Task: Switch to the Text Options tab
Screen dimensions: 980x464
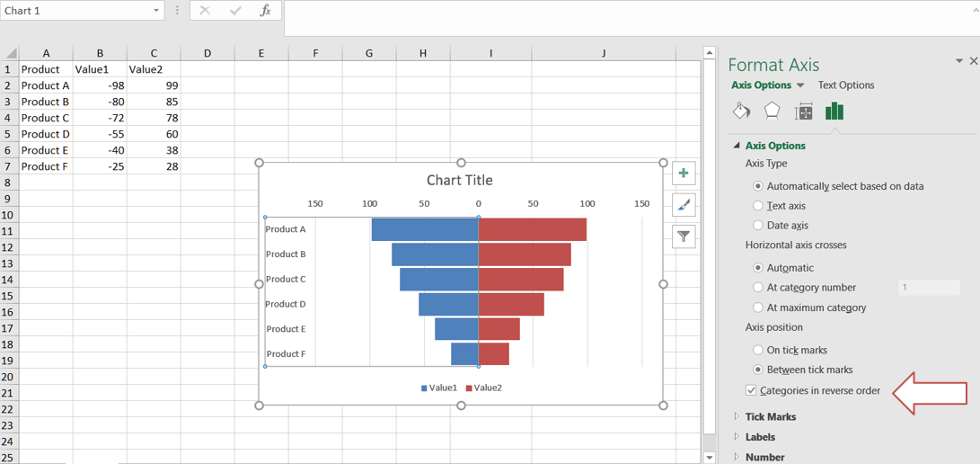Action: (845, 85)
